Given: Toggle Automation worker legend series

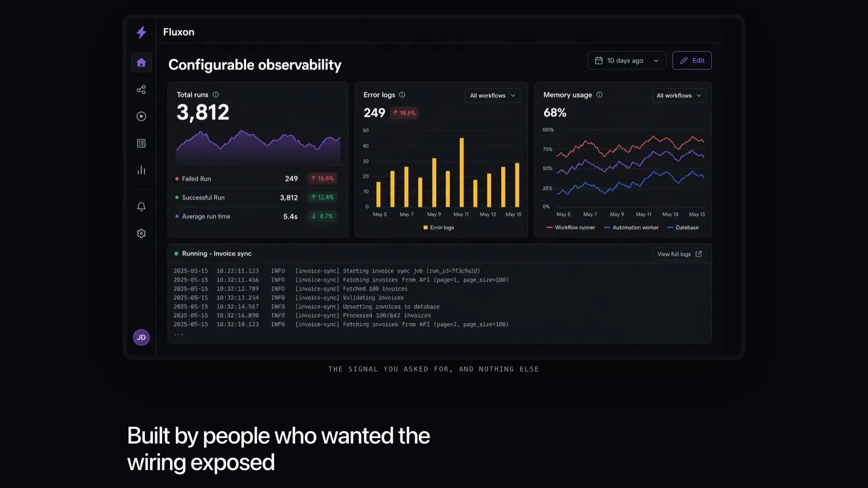Looking at the screenshot, I should [x=631, y=228].
